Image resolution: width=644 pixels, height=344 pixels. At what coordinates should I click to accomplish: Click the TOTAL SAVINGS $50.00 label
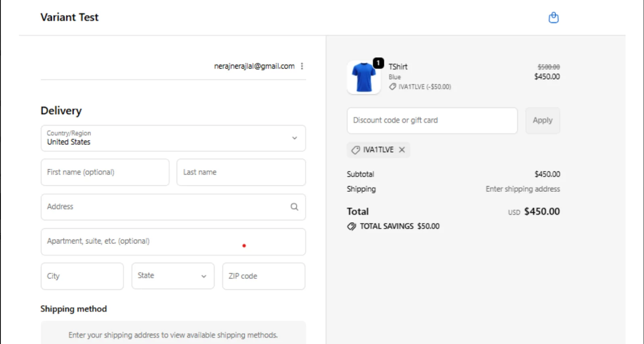[x=399, y=227]
